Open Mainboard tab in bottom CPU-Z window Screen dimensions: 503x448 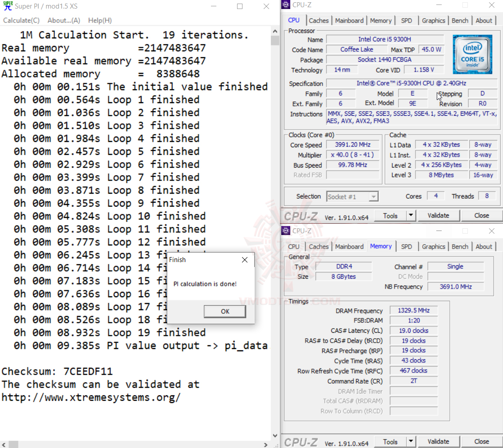[x=349, y=246]
